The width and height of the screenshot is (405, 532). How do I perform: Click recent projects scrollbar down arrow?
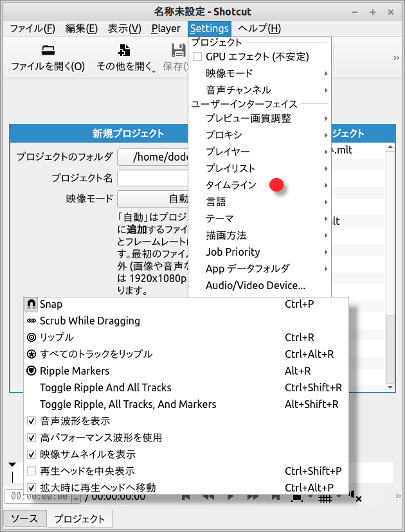390,387
